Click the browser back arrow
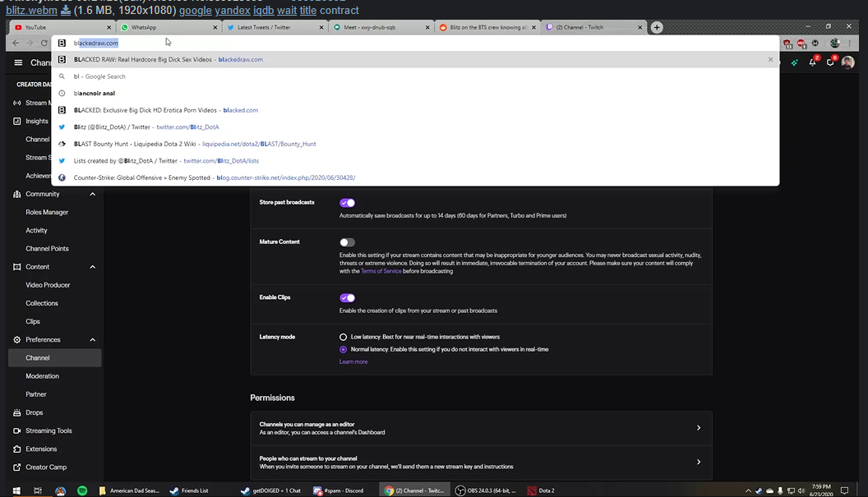The image size is (868, 497). click(16, 44)
